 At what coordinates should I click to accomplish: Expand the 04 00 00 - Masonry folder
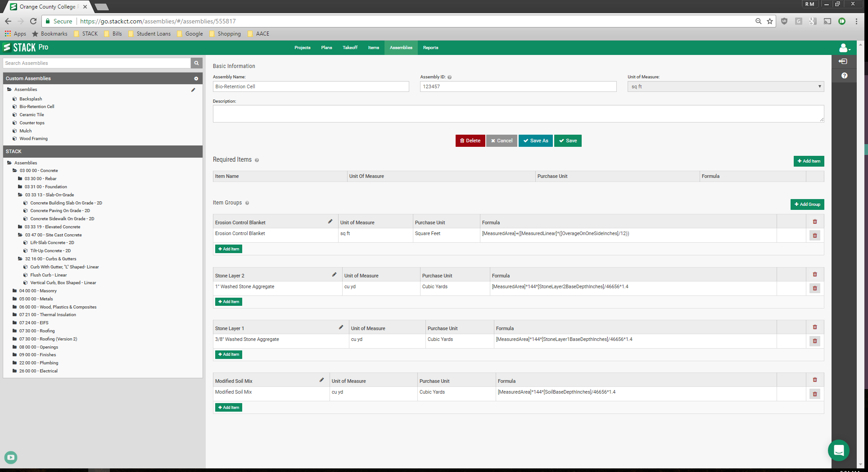click(15, 291)
